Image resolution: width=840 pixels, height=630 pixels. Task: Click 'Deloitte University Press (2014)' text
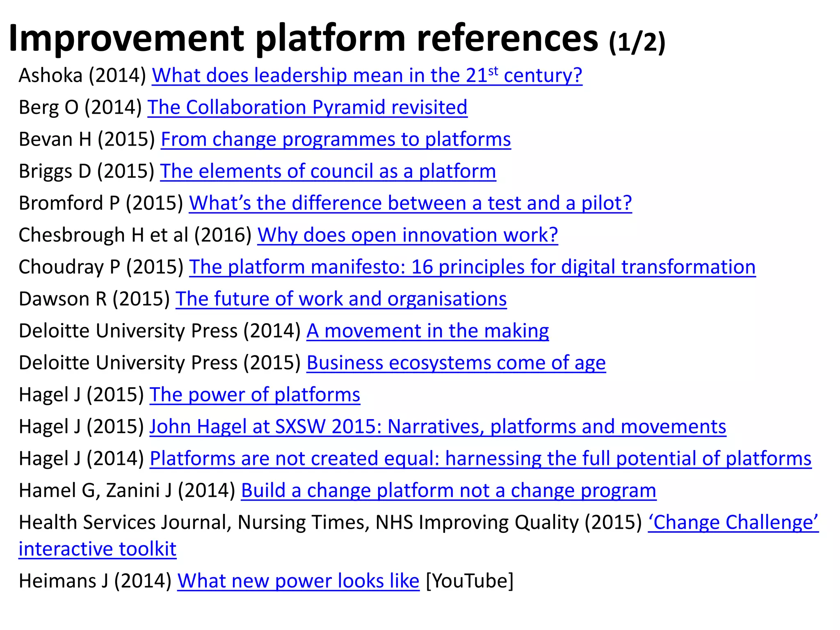[x=160, y=331]
